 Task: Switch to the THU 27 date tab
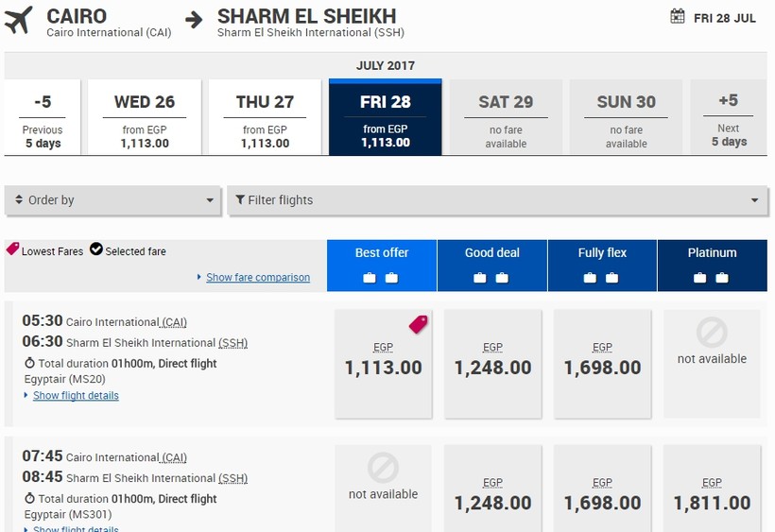point(265,117)
